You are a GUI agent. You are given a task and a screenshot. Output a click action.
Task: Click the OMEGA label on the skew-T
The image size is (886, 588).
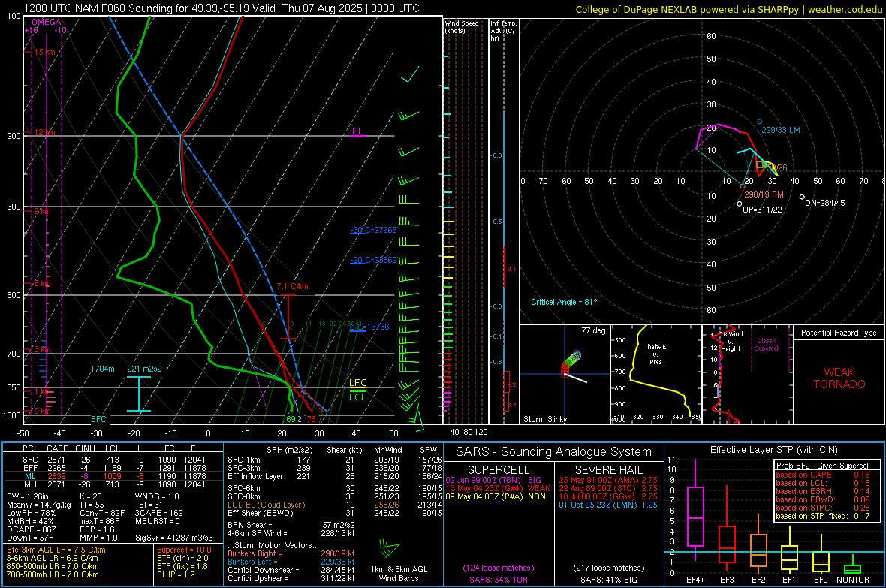(x=47, y=22)
